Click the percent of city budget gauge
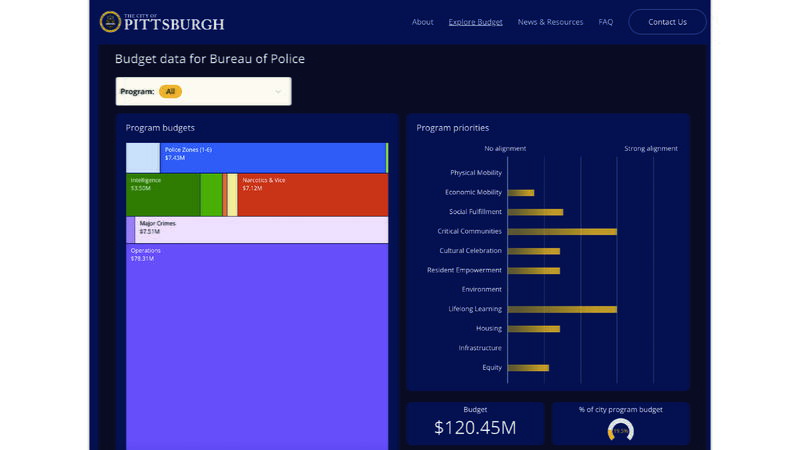 coord(620,430)
